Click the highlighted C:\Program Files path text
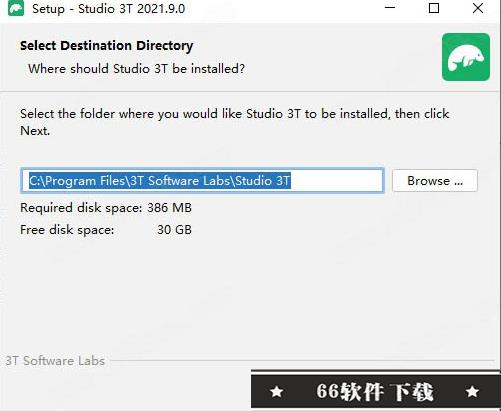Screen dimensions: 501x411 160,181
